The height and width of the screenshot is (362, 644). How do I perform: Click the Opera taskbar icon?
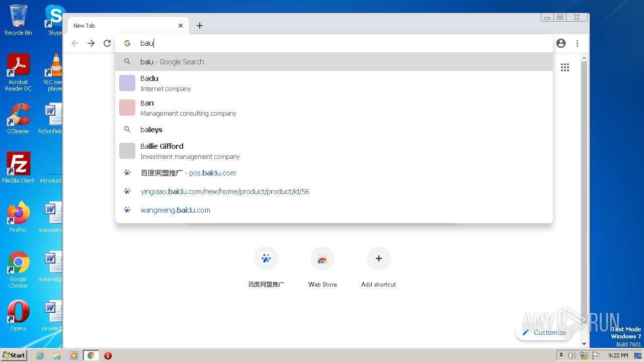point(108,355)
